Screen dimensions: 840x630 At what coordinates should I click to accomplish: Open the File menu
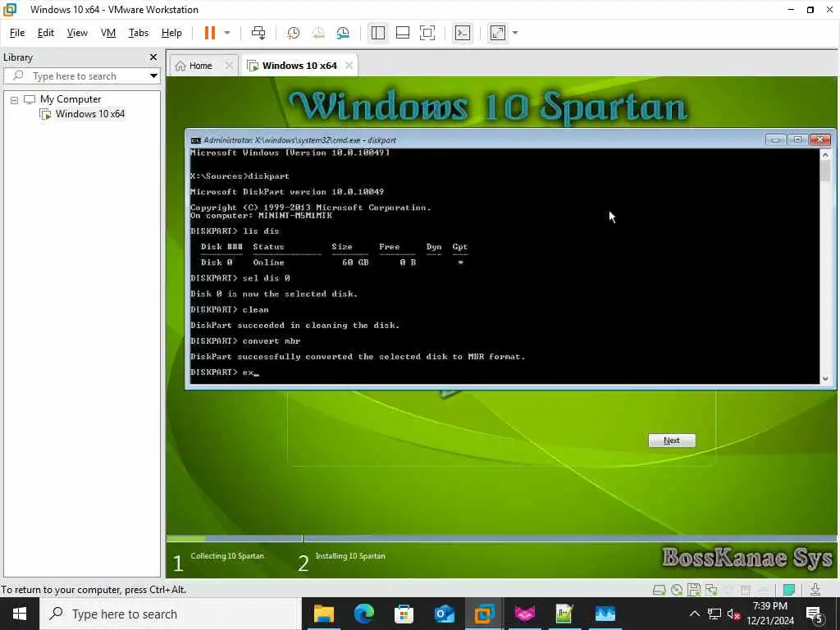coord(17,33)
